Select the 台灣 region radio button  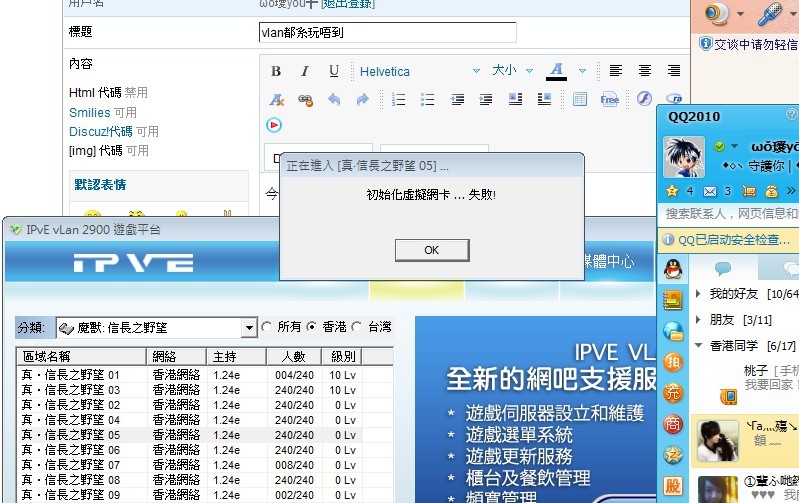(x=357, y=327)
